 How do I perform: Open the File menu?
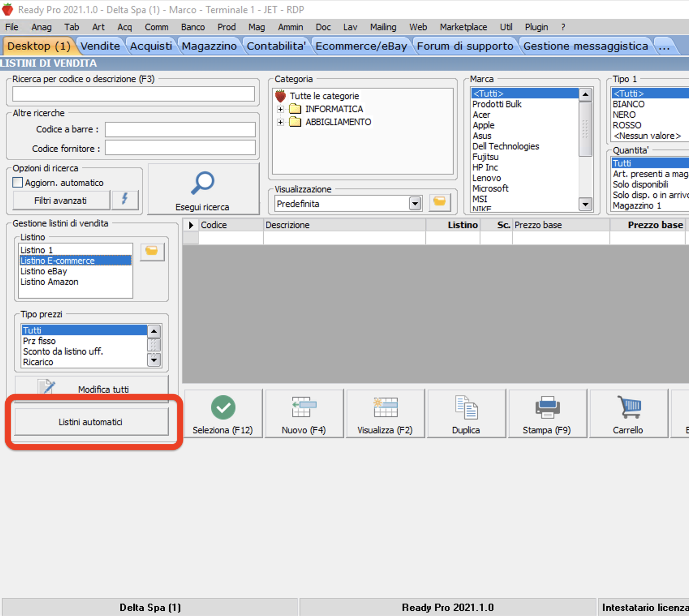(12, 27)
